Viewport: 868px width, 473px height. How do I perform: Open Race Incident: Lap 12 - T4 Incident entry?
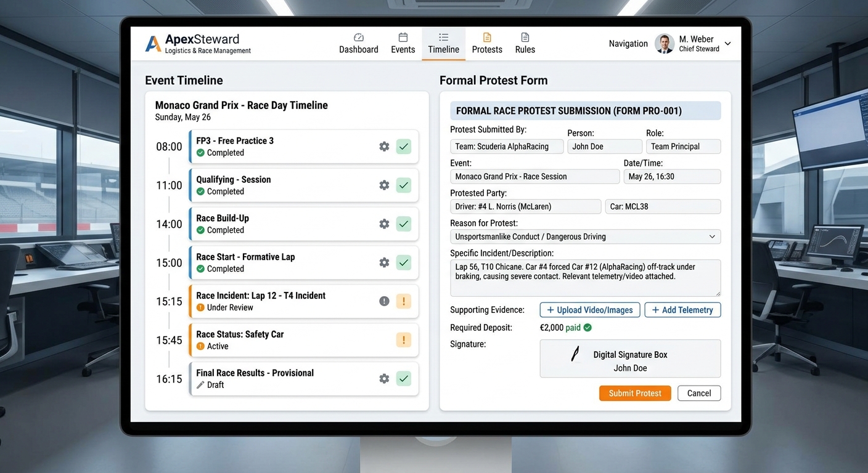coord(304,301)
